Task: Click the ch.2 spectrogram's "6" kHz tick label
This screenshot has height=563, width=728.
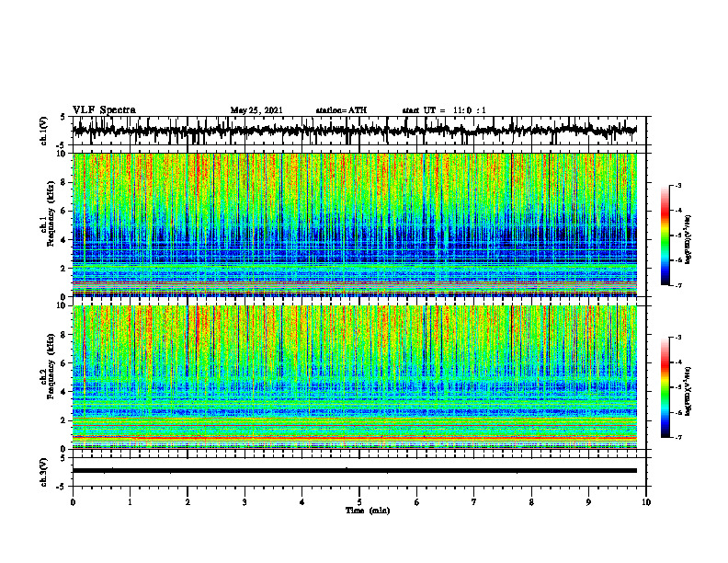Action: click(x=64, y=363)
